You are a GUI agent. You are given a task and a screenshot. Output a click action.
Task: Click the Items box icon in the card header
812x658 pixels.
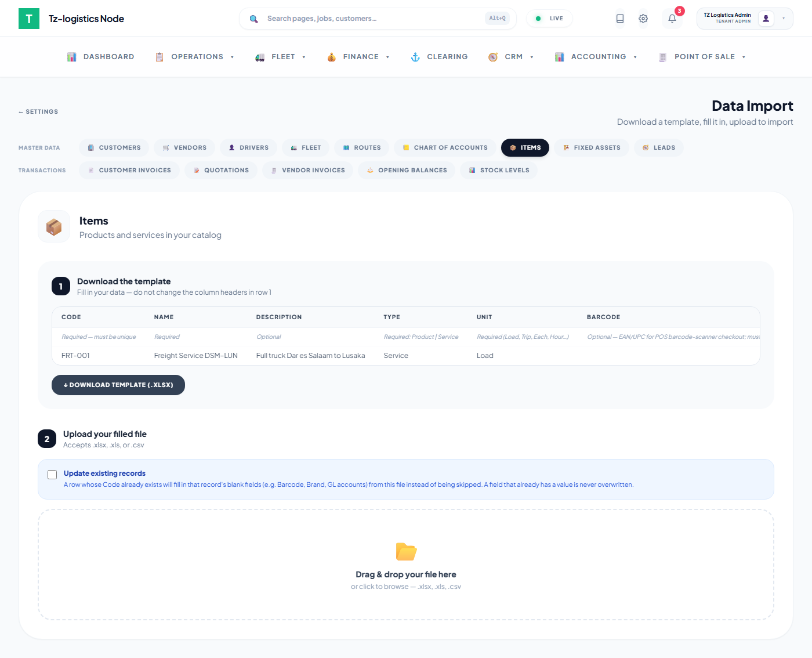54,226
